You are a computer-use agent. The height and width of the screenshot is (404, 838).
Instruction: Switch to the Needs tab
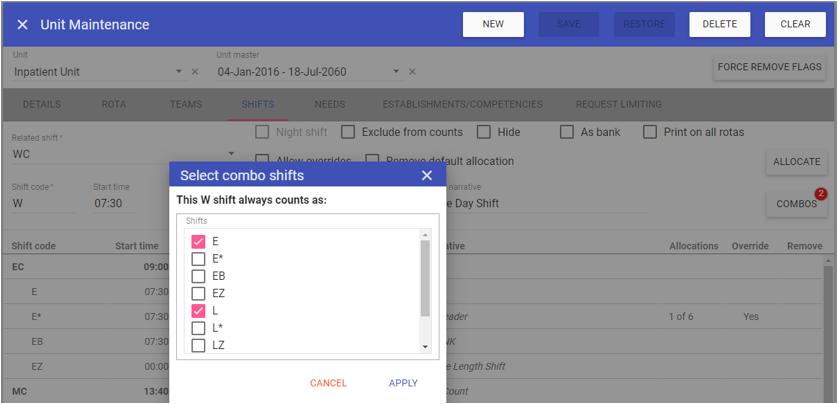(x=330, y=104)
